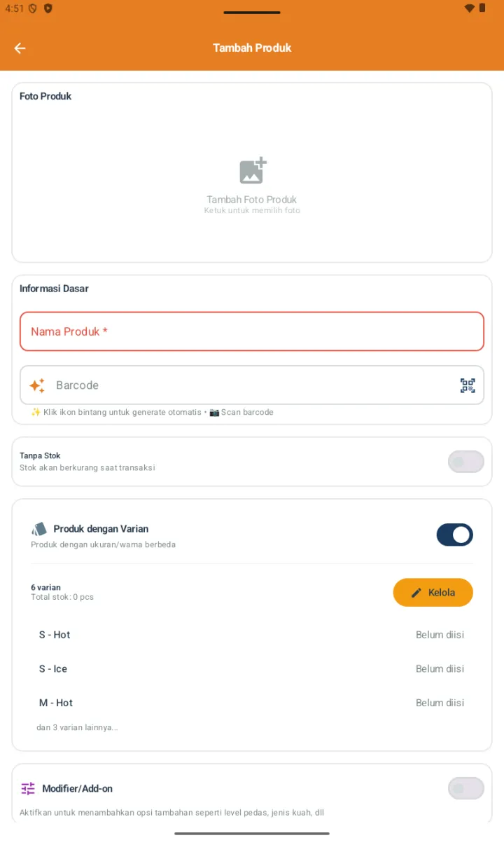The image size is (504, 845).
Task: Click the Modifier/Add-on sliders icon
Action: point(28,788)
